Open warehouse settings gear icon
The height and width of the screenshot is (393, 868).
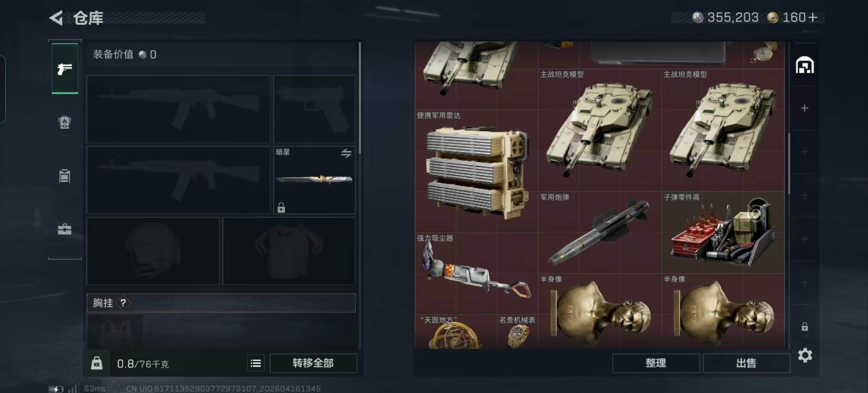pos(805,356)
